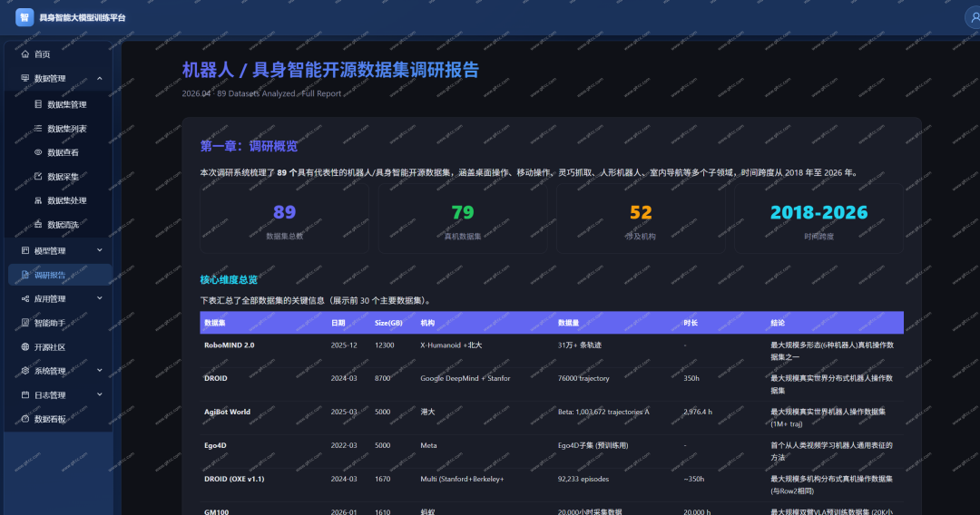
Task: Click the 8700 size cell
Action: [x=383, y=378]
